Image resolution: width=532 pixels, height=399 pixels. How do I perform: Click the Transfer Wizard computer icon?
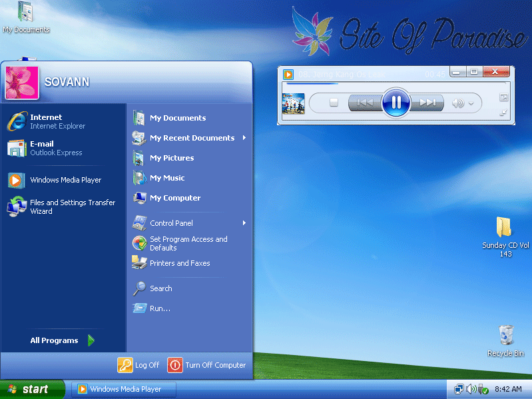pos(17,206)
